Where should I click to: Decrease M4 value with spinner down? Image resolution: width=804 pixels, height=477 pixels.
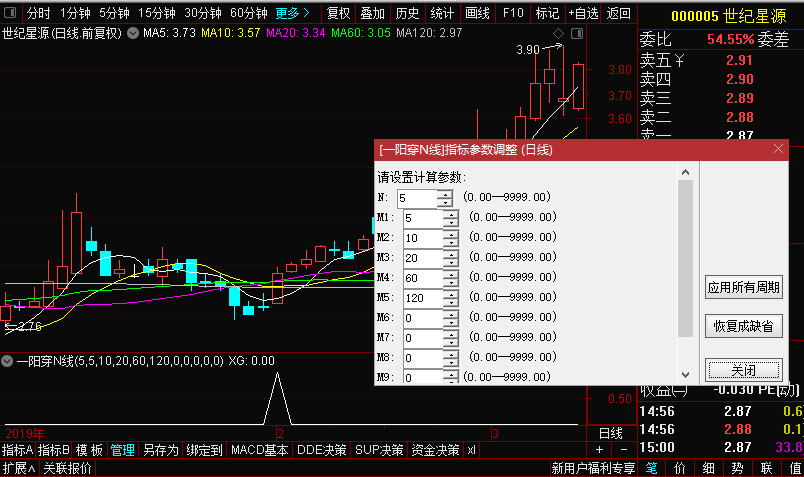[451, 283]
